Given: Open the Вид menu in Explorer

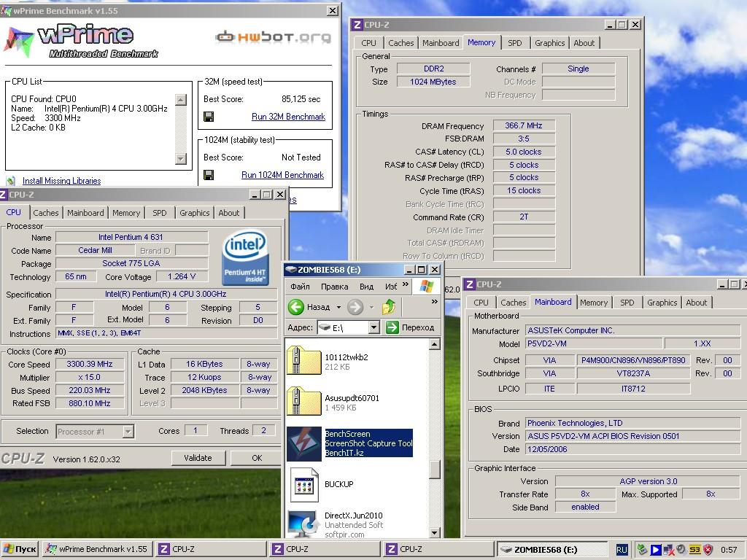Looking at the screenshot, I should click(366, 287).
